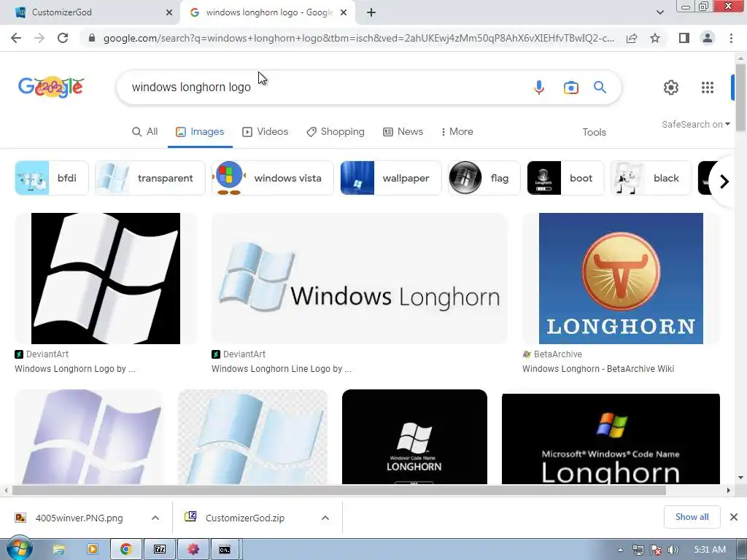Screen dimensions: 747x560
Task: Switch to the Videos tab
Action: [x=266, y=131]
